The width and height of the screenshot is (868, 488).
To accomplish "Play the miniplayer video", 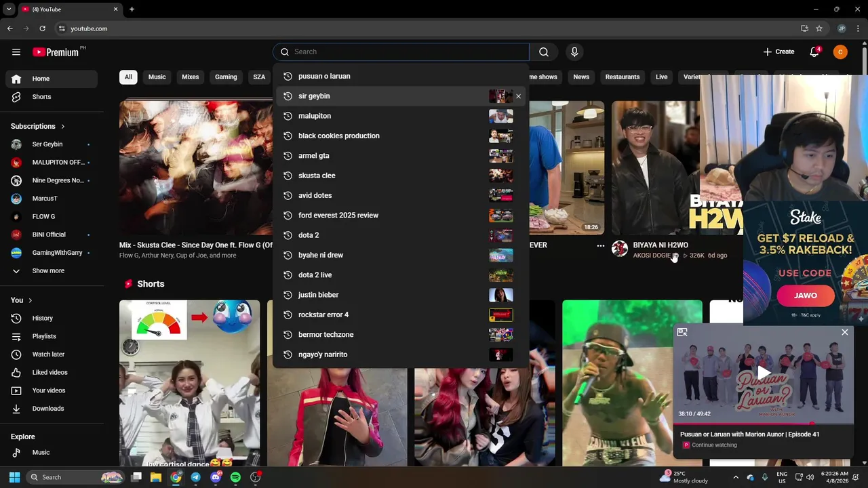I will (x=764, y=373).
